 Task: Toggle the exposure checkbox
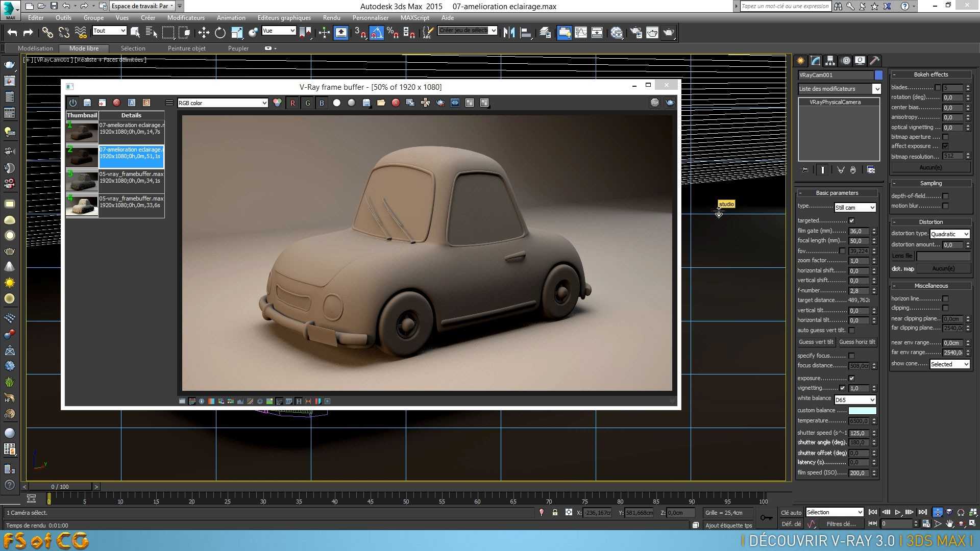[x=851, y=379]
